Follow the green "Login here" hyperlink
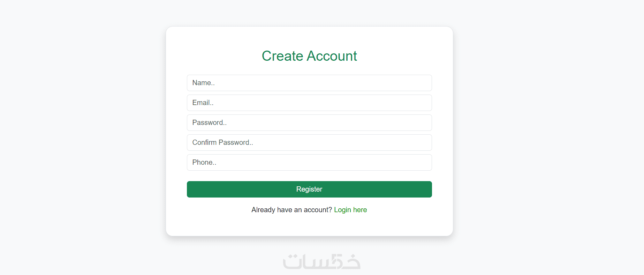This screenshot has height=275, width=644. (x=350, y=210)
